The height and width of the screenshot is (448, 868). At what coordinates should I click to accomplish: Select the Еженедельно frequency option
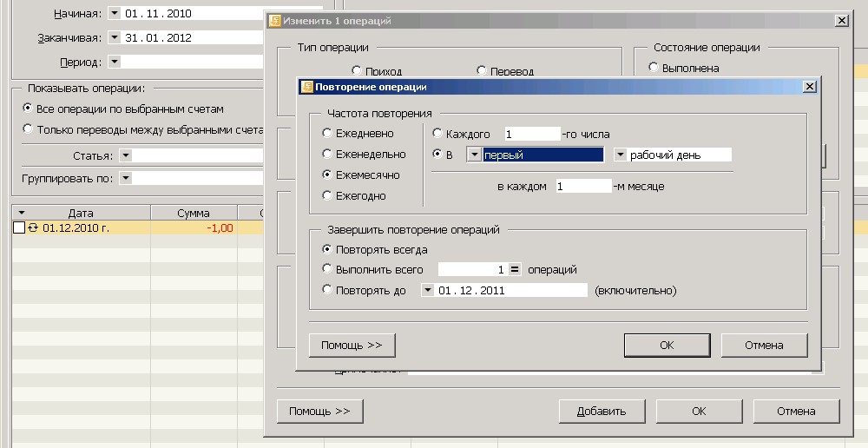tap(327, 155)
